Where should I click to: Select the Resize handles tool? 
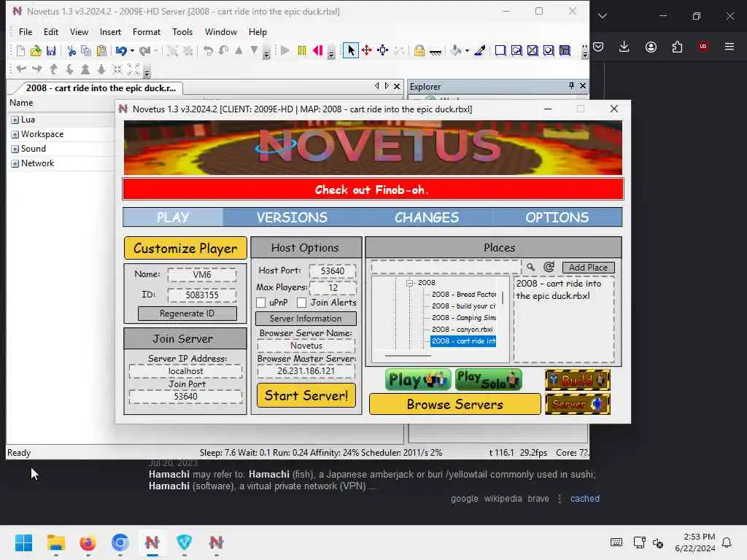point(382,50)
